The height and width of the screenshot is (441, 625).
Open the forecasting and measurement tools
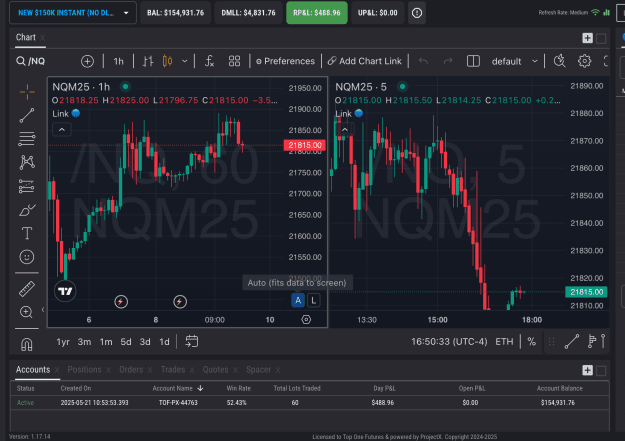pyautogui.click(x=26, y=186)
